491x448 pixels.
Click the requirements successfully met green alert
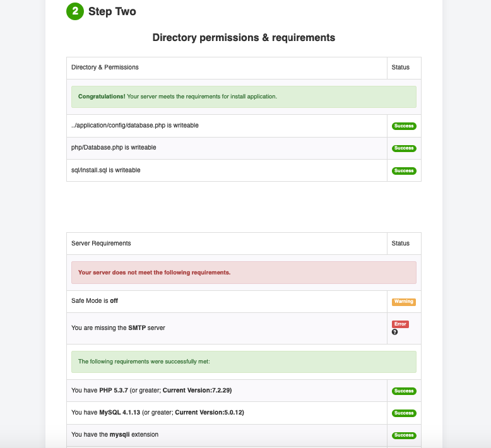244,362
